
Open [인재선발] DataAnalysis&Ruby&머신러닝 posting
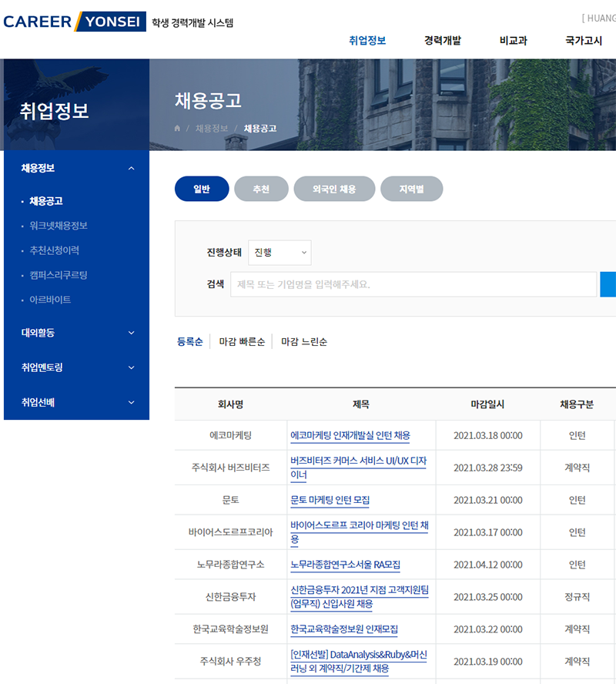(x=358, y=662)
